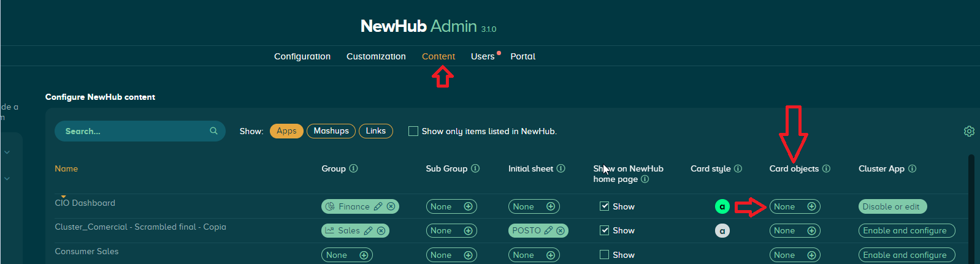
Task: Click Disable or edit for CIO Dashboard
Action: pyautogui.click(x=892, y=206)
